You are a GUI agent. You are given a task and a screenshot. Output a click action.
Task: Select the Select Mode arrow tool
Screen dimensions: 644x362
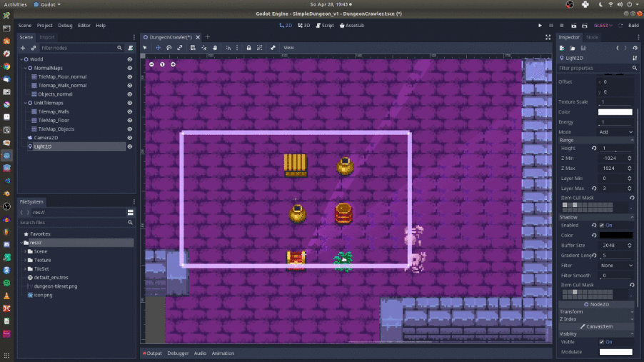point(145,48)
